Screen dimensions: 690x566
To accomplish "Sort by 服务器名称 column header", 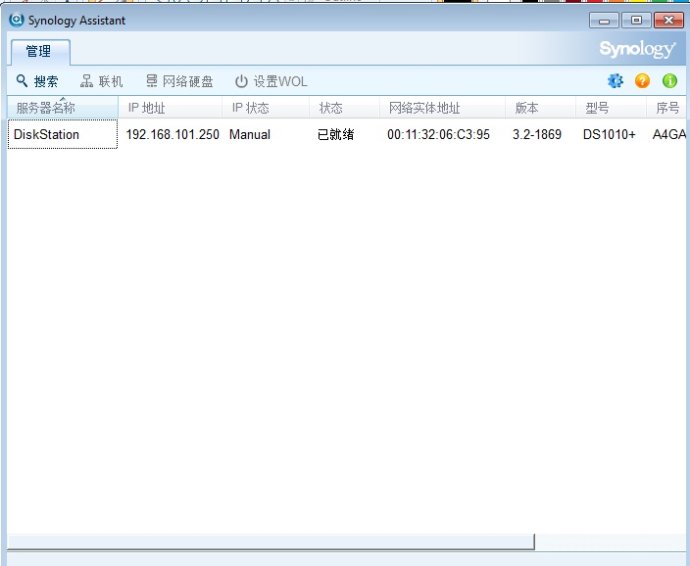I will [62, 107].
